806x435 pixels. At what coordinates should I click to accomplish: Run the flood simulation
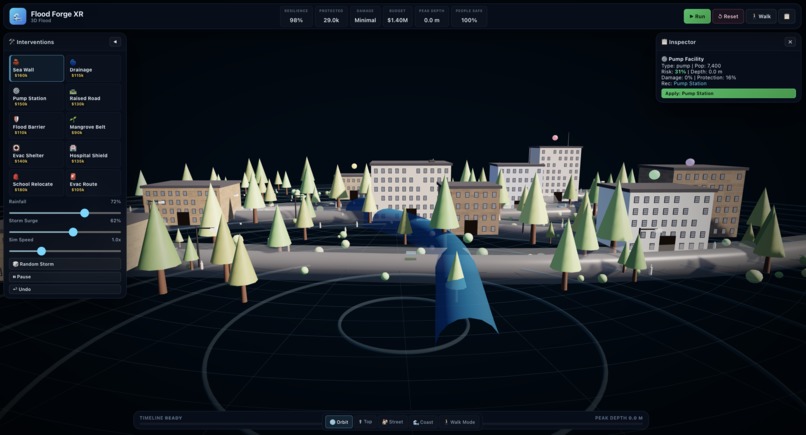click(x=697, y=16)
